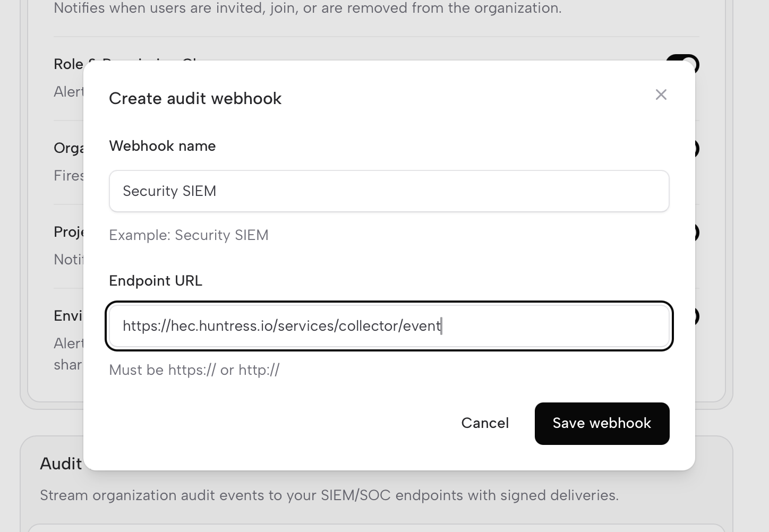
Task: Click the X icon in the dialog corner
Action: (661, 95)
